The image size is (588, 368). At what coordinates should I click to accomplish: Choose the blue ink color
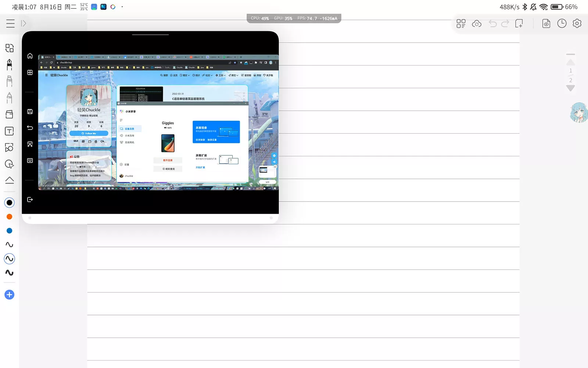click(x=10, y=231)
